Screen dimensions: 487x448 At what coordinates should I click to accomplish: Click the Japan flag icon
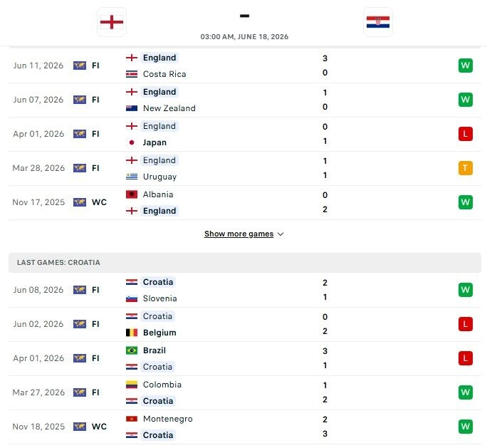pyautogui.click(x=132, y=142)
